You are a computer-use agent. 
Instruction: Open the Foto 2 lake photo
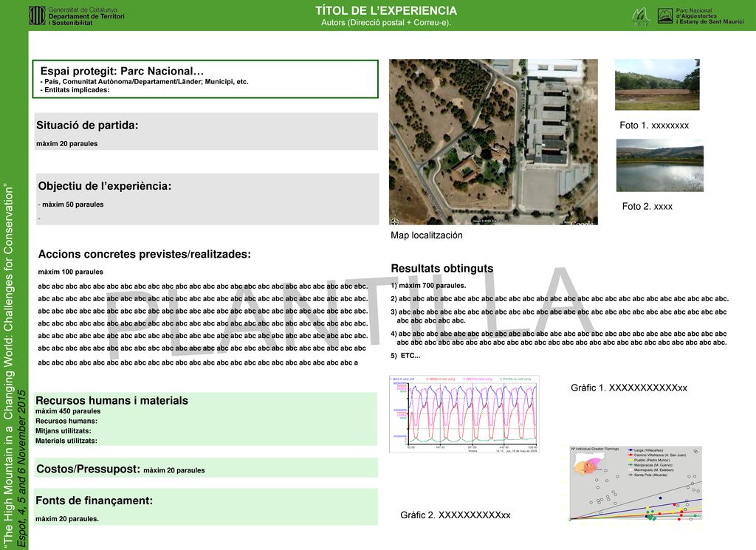pos(660,165)
